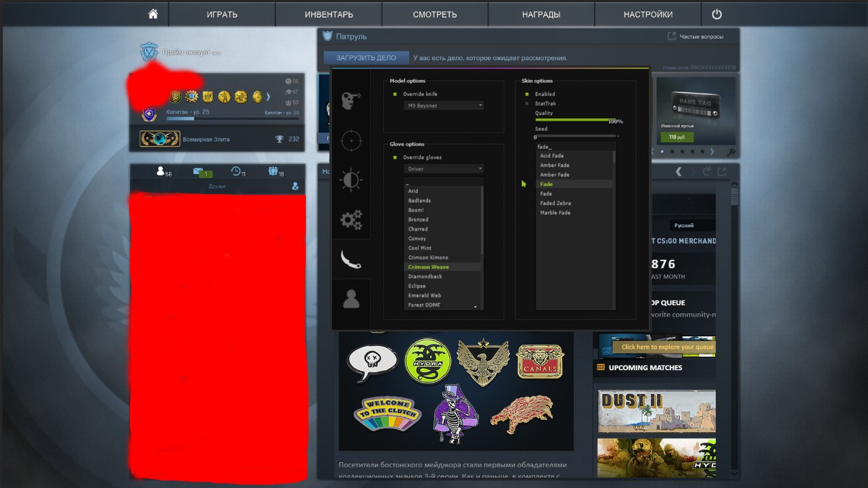Screen dimensions: 868x488
Task: Reload the news panel
Action: pos(708,172)
